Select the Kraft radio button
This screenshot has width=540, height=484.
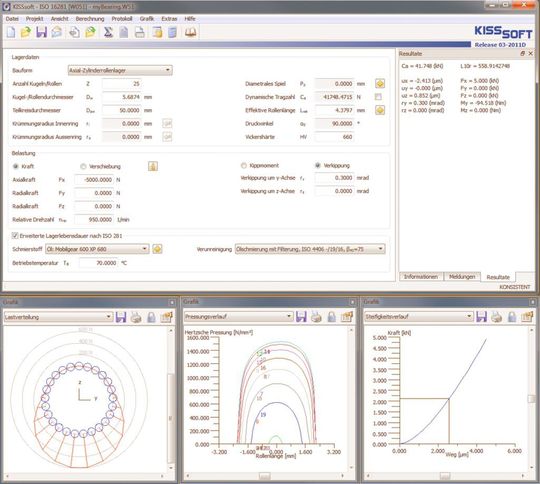click(x=15, y=166)
